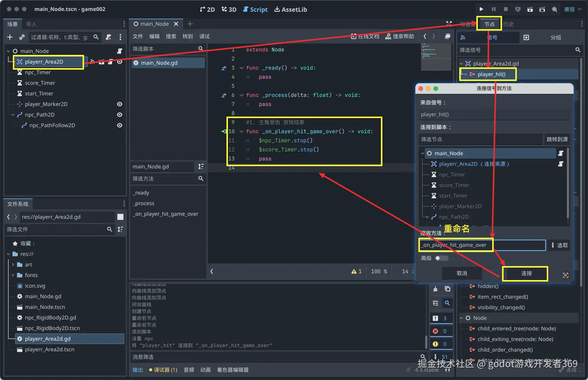Click the split mode icon in FileSystem path bar

(120, 217)
